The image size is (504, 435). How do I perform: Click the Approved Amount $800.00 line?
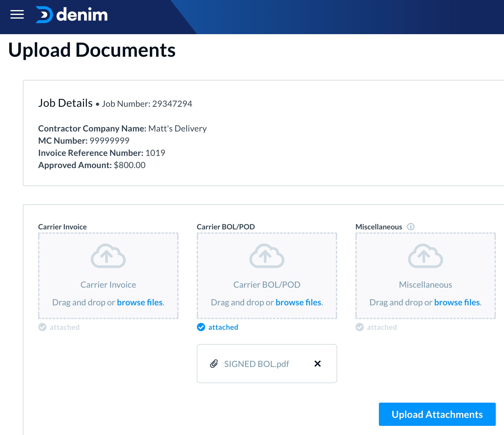click(92, 165)
